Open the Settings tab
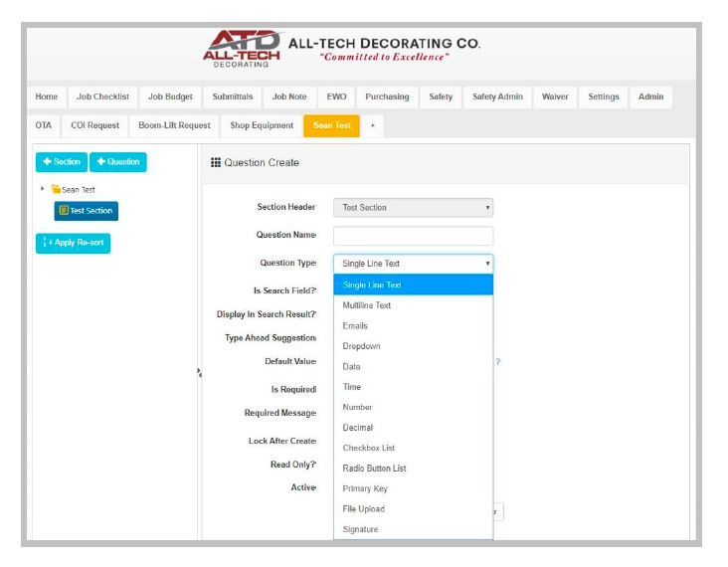This screenshot has width=728, height=567. [x=603, y=97]
